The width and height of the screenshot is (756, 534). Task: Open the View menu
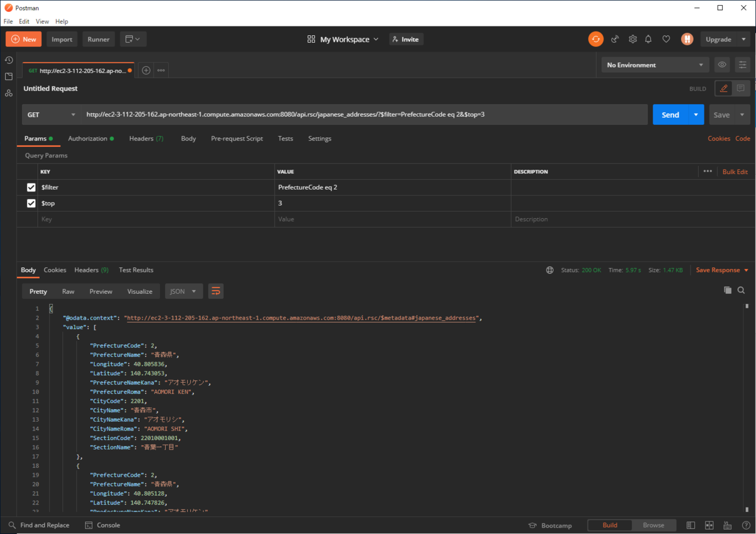[42, 21]
